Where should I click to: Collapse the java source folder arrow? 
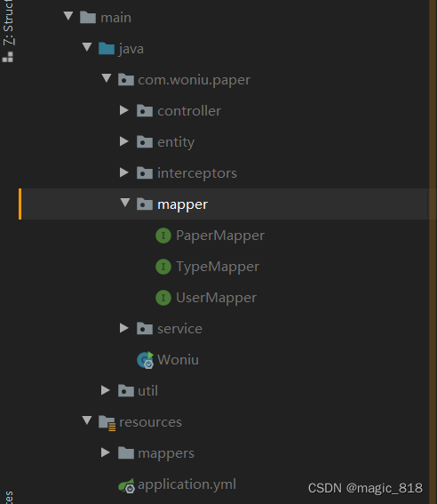pyautogui.click(x=87, y=47)
